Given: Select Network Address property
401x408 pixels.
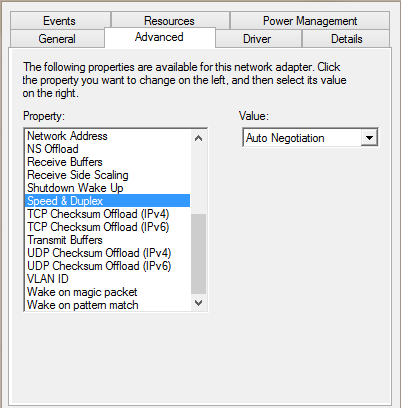Looking at the screenshot, I should point(108,136).
